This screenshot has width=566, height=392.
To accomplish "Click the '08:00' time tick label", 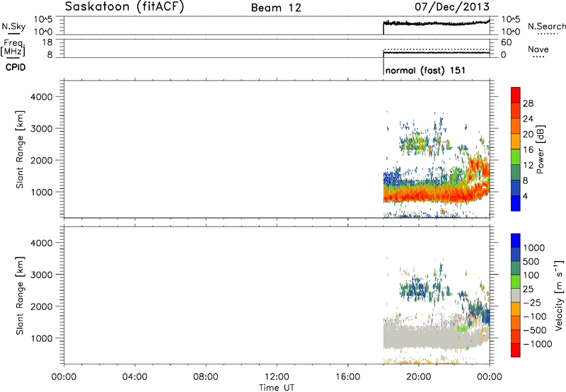I will 206,377.
